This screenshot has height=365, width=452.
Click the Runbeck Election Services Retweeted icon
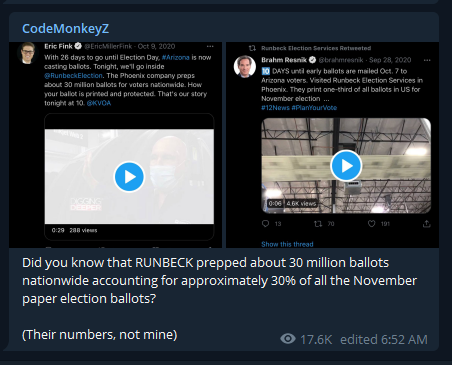[x=252, y=48]
